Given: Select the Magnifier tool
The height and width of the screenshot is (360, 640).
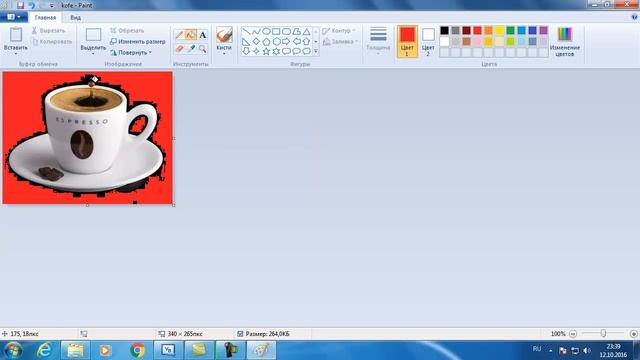Looking at the screenshot, I should click(202, 49).
